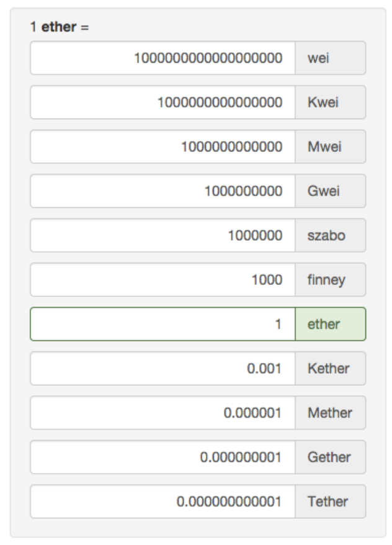Click the Gwei unit label
Screen dimensions: 392x545
click(x=330, y=191)
